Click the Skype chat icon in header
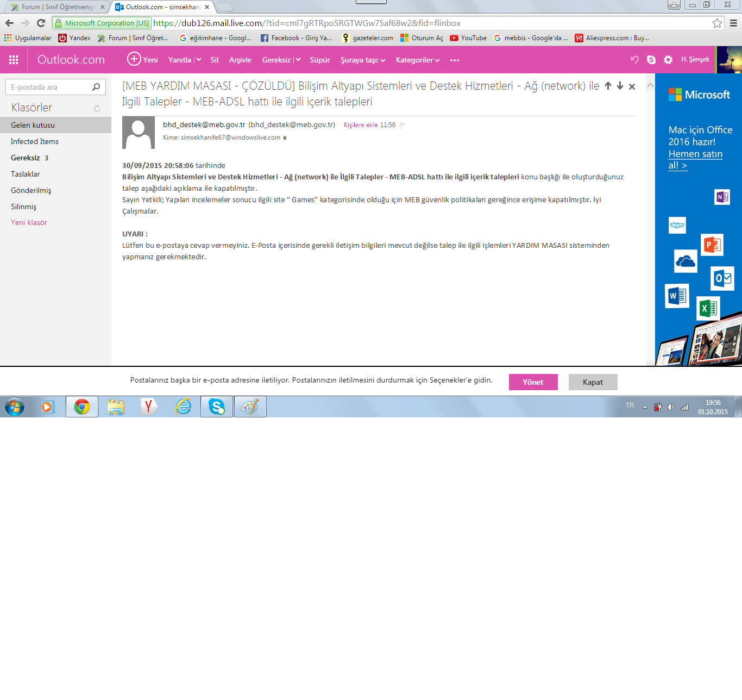The width and height of the screenshot is (742, 700). (x=651, y=60)
